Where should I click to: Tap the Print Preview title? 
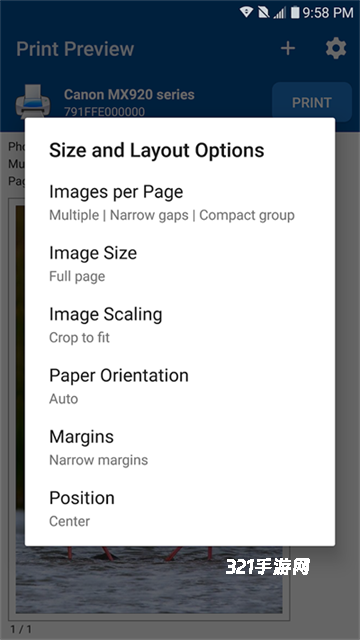pos(75,49)
